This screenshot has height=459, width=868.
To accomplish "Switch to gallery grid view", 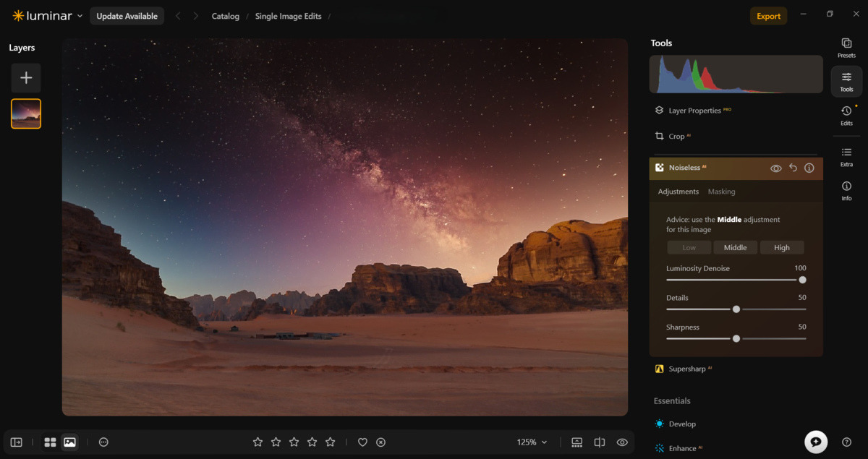I will 50,442.
